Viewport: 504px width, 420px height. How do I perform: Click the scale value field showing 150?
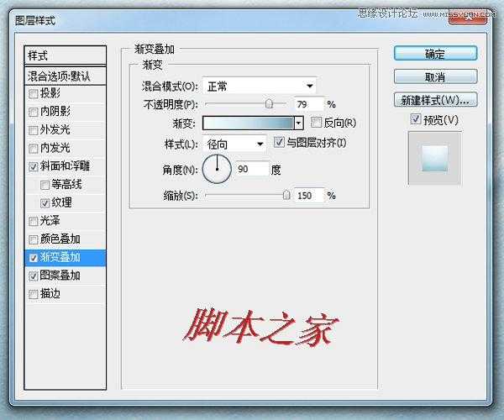pyautogui.click(x=308, y=196)
